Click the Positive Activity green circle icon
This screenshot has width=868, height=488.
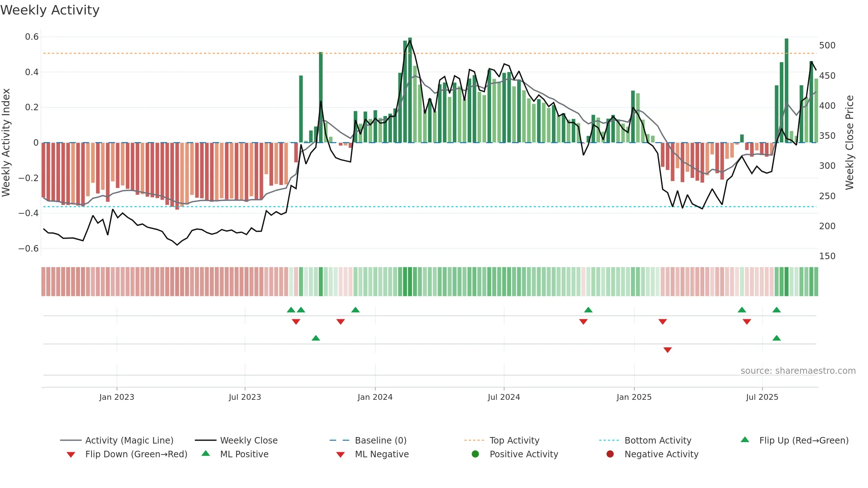[x=476, y=454]
